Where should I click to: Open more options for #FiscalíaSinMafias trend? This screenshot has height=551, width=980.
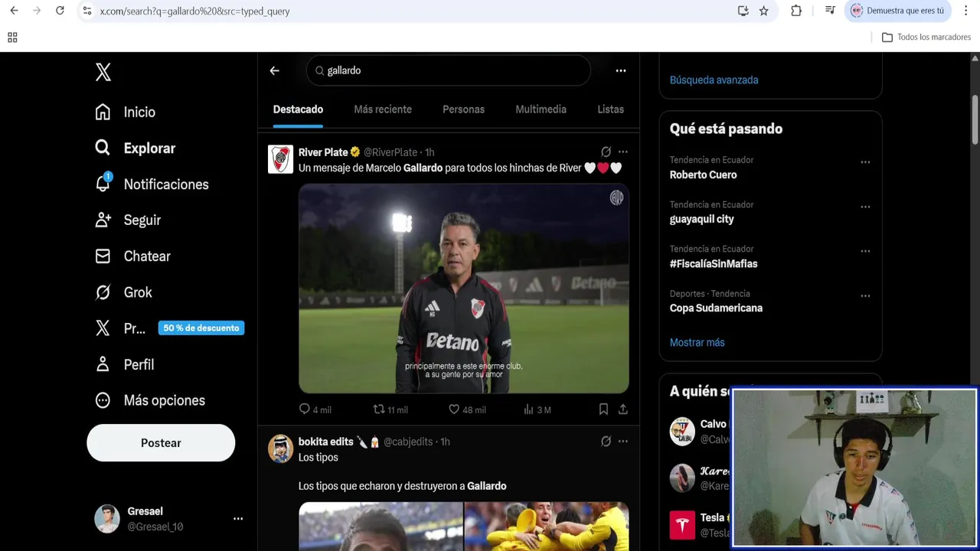(865, 251)
